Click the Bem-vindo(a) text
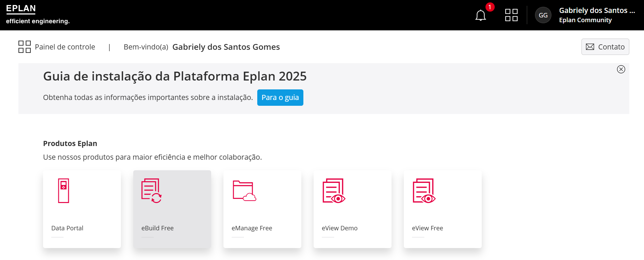 pos(146,47)
